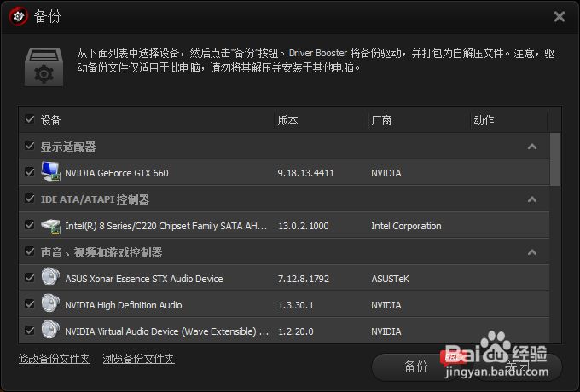580x392 pixels.
Task: Click the NVIDIA Virtual Audio Device speaker icon
Action: 50,330
